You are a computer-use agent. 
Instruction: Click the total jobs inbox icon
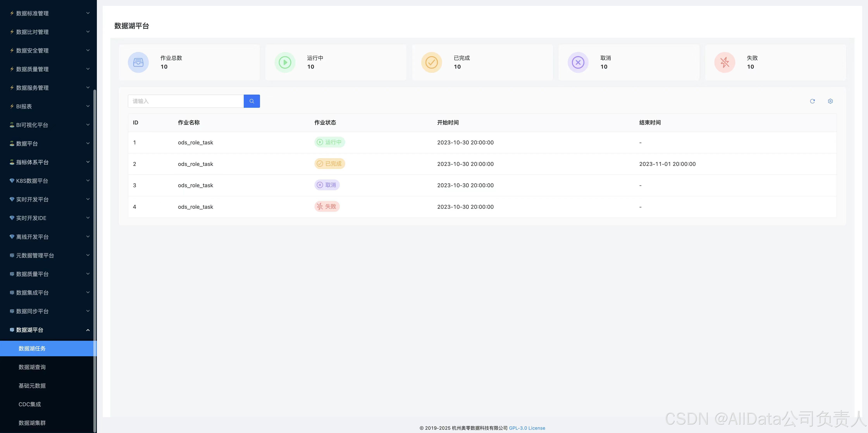point(138,62)
